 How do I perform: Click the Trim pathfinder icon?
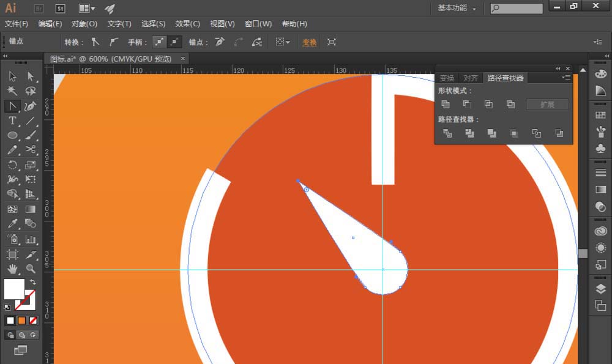(469, 133)
